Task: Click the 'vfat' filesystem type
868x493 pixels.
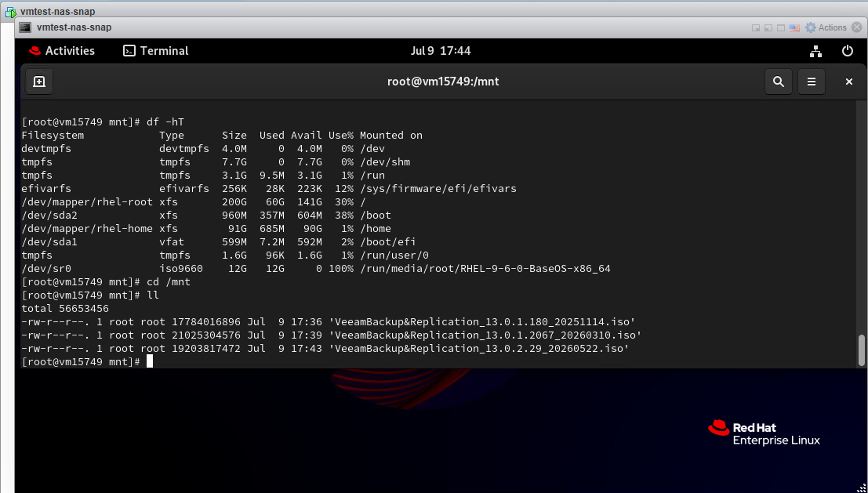Action: pyautogui.click(x=172, y=241)
